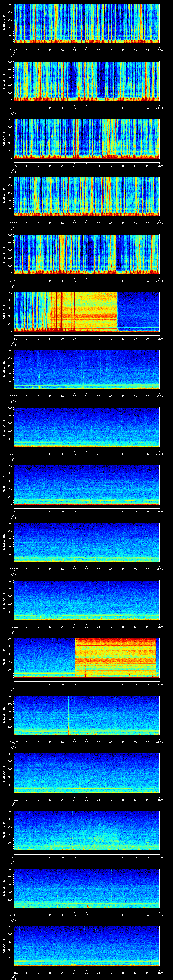
Task: Click the 40-second tick label under 17:39:00 panel
Action: pyautogui.click(x=111, y=627)
